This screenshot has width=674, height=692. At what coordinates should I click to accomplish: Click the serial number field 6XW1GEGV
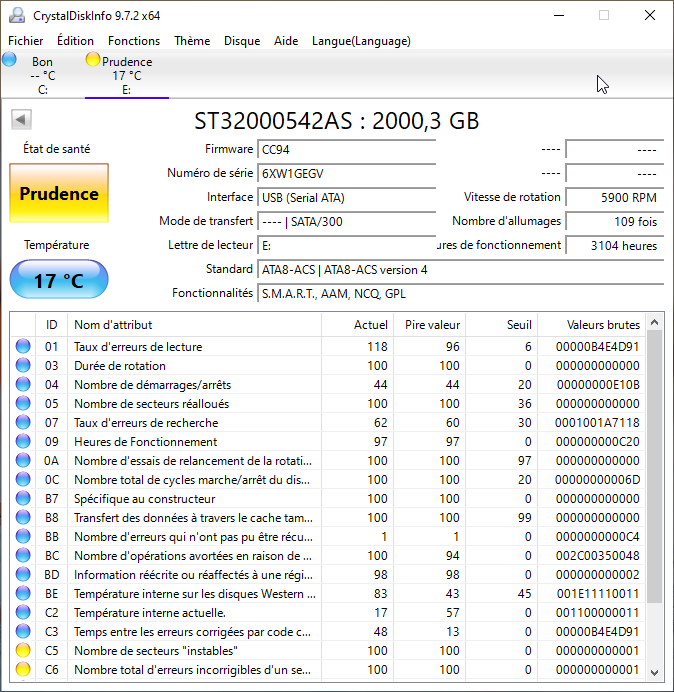[346, 173]
